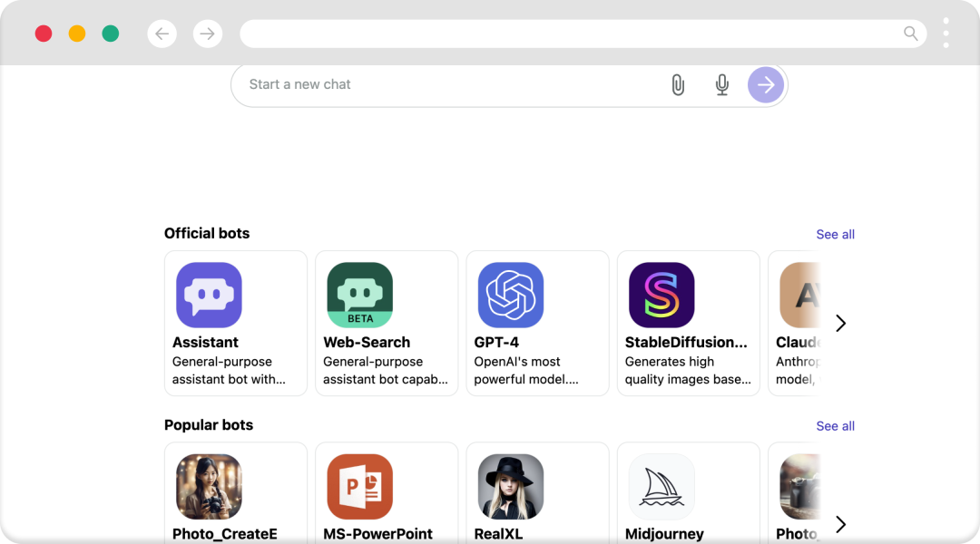
Task: Click the purple send arrow button
Action: 766,84
